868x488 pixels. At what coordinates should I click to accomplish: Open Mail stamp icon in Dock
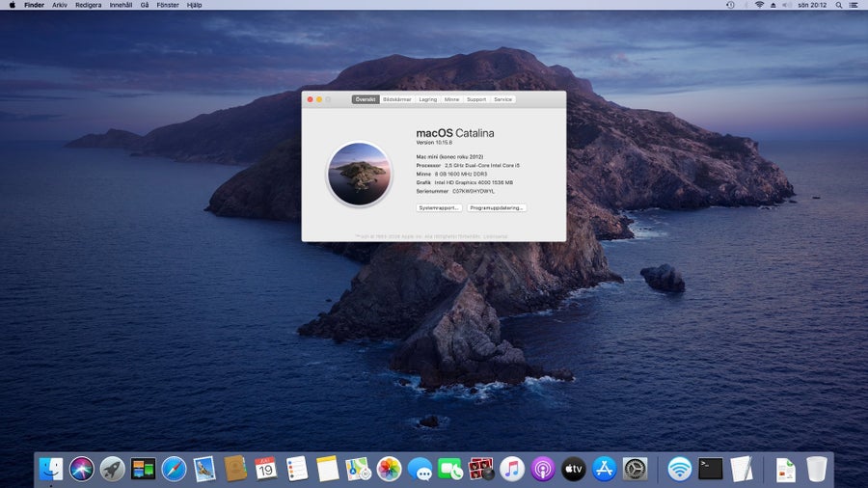point(204,469)
